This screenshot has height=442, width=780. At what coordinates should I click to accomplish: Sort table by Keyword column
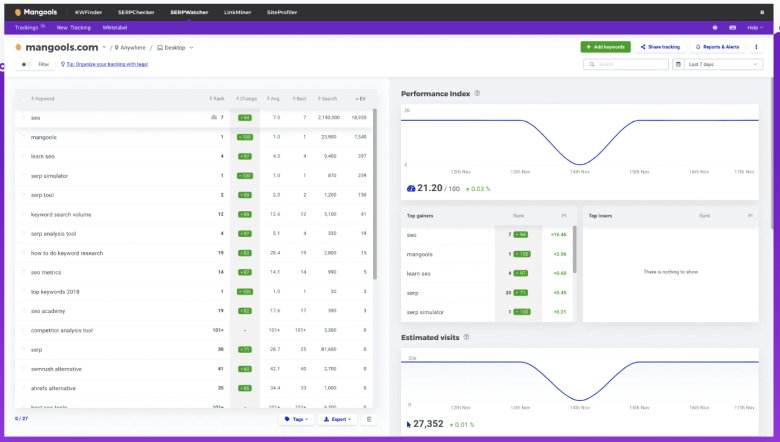point(43,98)
